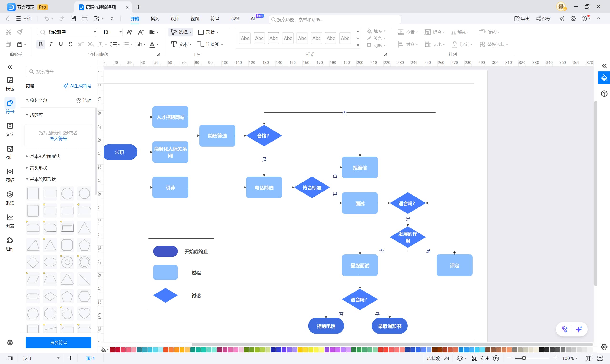
Task: Click the heart shape in symbol library
Action: 84,313
